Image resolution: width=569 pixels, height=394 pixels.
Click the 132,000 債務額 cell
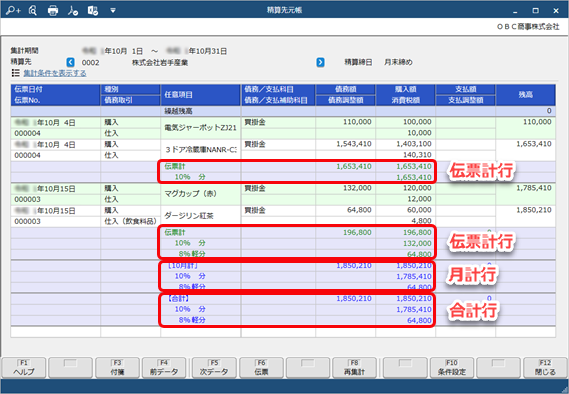click(x=345, y=188)
